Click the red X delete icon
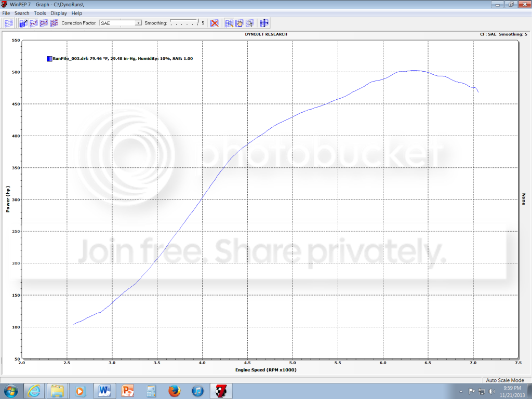The height and width of the screenshot is (399, 532). click(214, 23)
